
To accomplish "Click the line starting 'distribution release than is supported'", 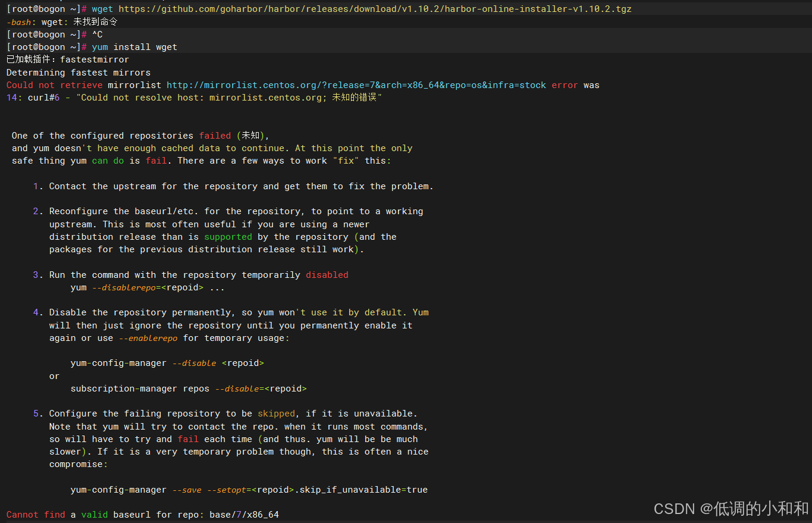I will coord(222,237).
